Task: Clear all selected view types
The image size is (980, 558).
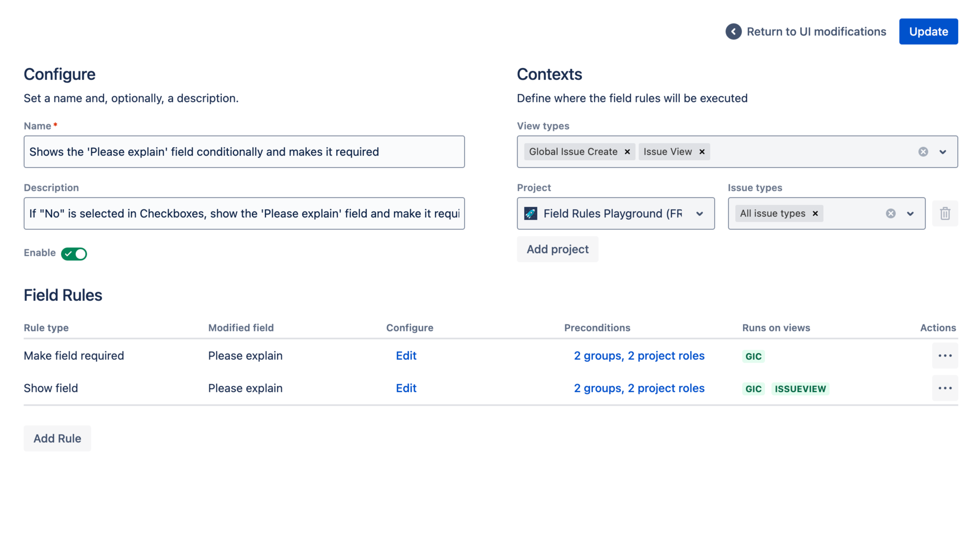Action: pos(923,152)
